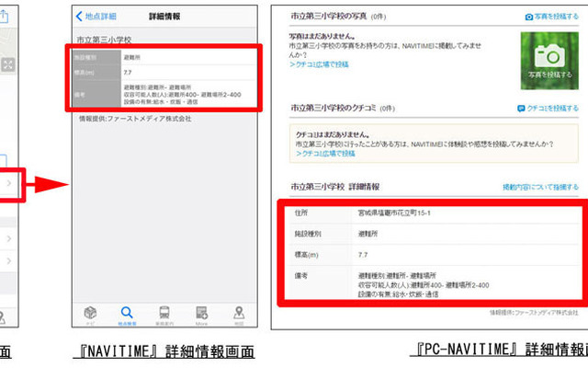Click the 市立第三小学校の写真 heading
588x368 pixels.
coord(329,17)
